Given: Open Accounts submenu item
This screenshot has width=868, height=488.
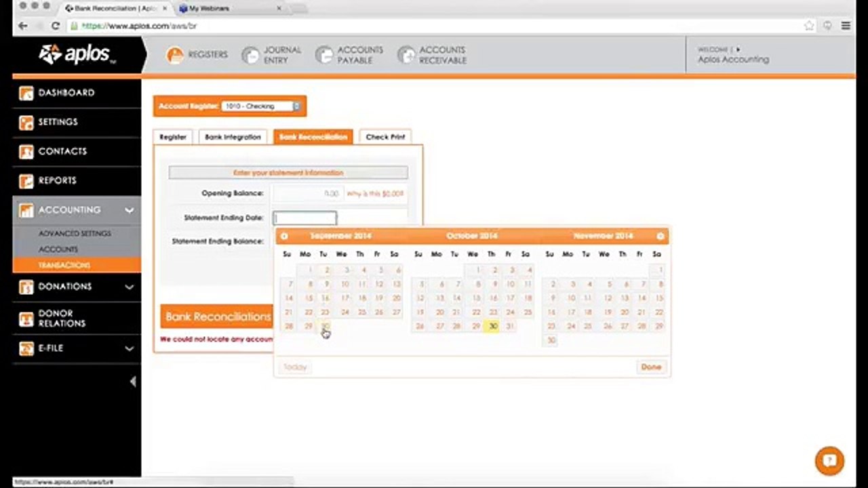Looking at the screenshot, I should coord(58,249).
